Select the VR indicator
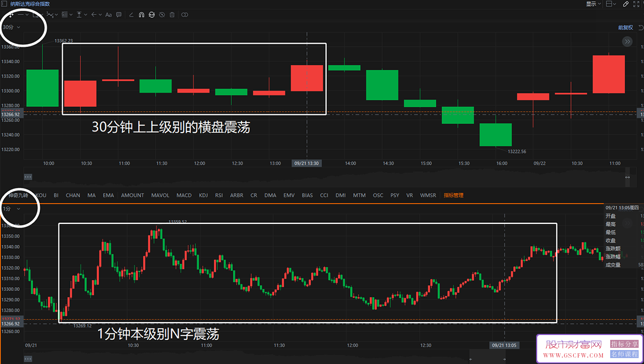Screen dimensions: 644x364 [410, 195]
